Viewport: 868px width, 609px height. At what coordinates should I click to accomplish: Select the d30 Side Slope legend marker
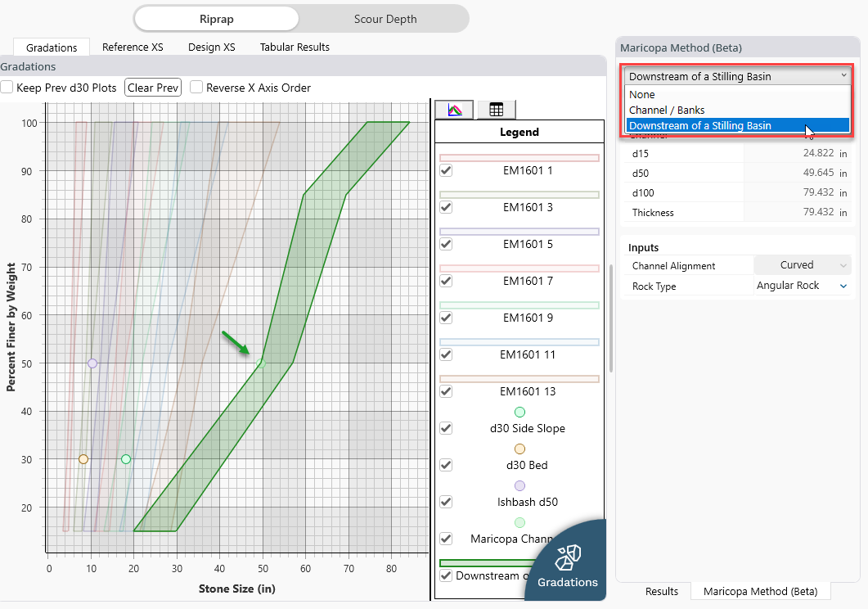519,412
